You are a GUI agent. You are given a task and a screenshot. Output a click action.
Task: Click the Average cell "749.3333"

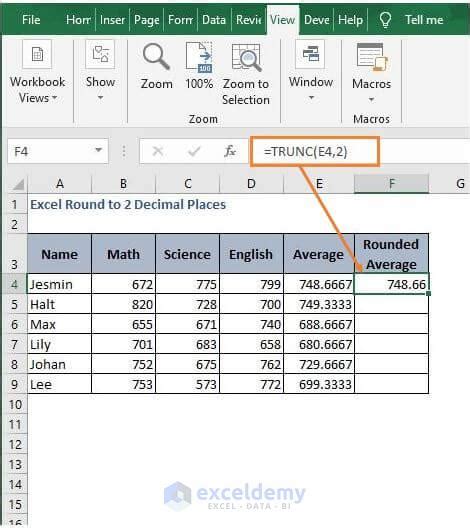[319, 304]
